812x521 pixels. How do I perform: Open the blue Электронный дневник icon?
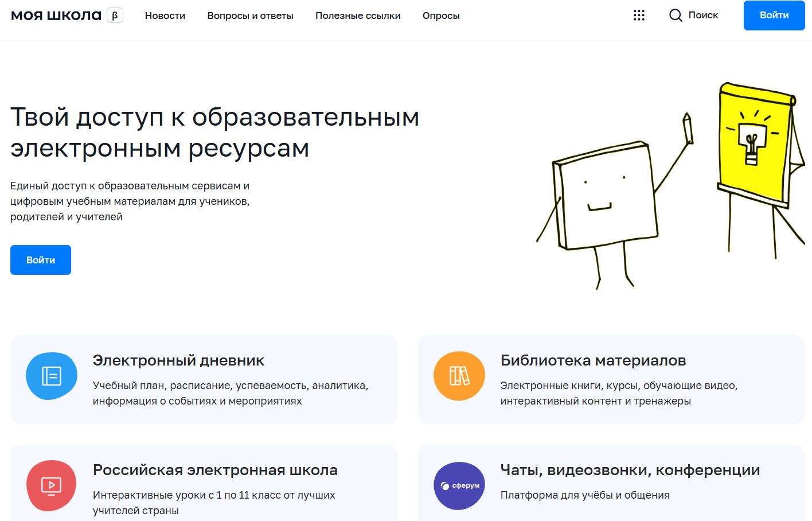coord(52,376)
